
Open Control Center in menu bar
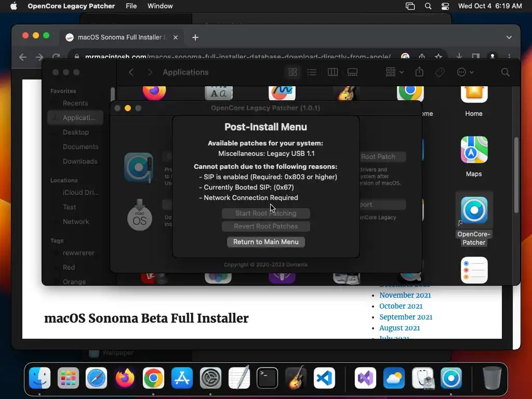tap(445, 6)
